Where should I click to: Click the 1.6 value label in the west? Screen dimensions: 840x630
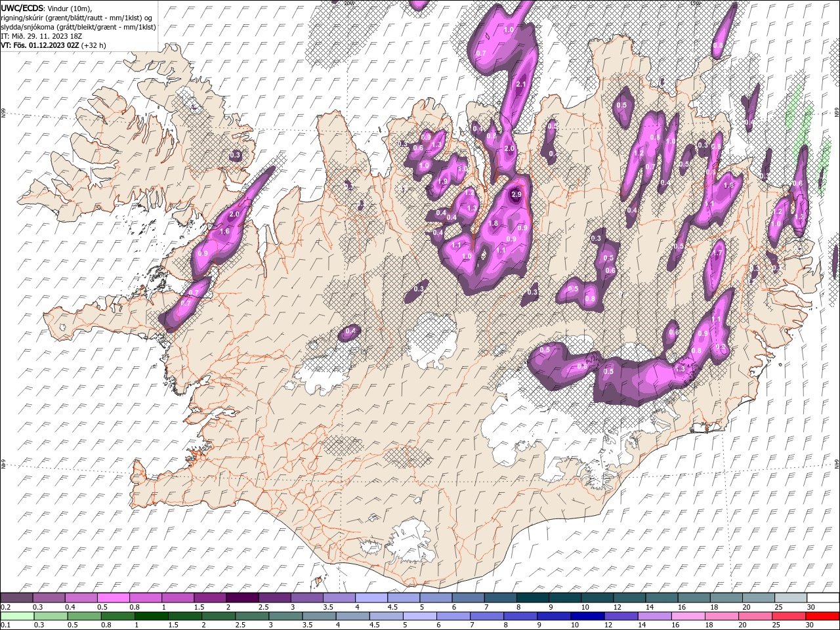click(x=224, y=231)
